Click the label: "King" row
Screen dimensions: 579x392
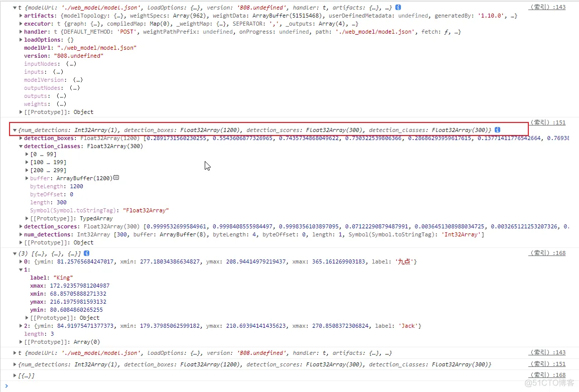tap(52, 278)
